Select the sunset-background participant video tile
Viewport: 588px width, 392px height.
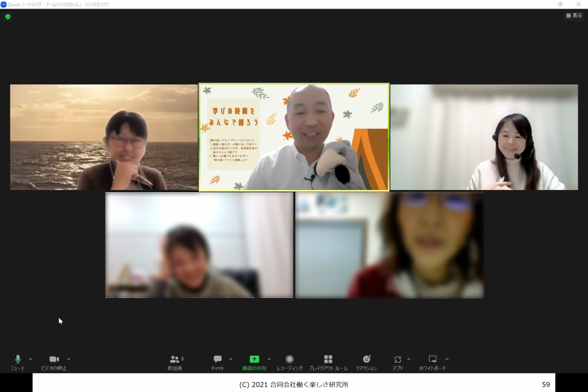pyautogui.click(x=104, y=137)
